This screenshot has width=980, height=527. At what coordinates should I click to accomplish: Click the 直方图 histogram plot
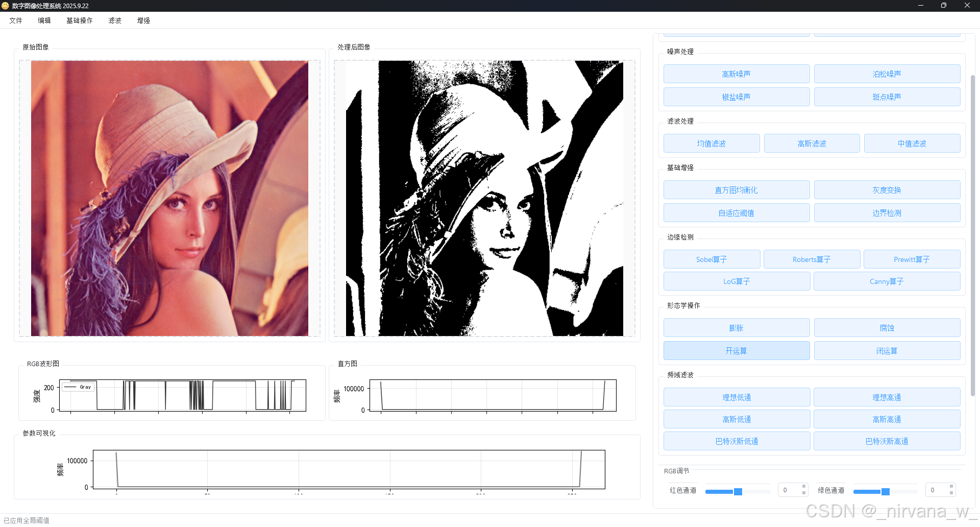pos(493,395)
